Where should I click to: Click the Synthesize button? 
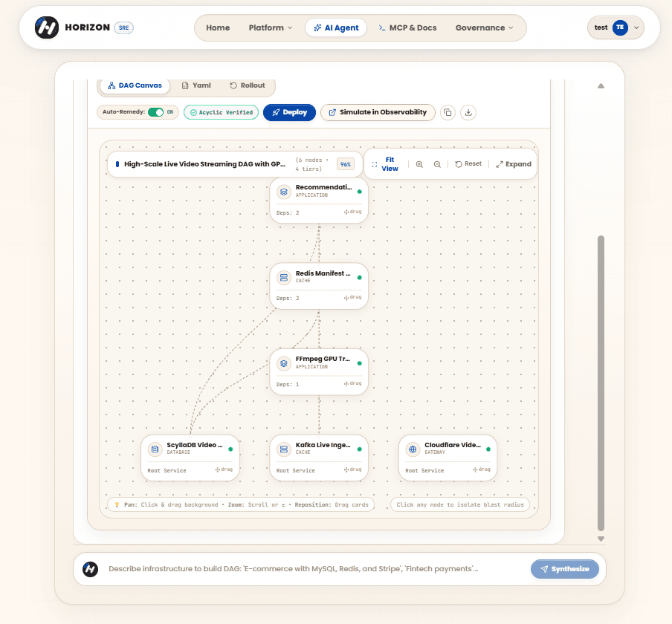pos(565,569)
